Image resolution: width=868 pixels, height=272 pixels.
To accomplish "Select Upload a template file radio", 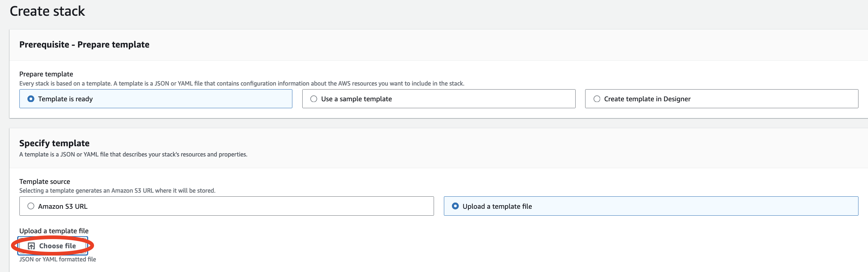I will 455,206.
